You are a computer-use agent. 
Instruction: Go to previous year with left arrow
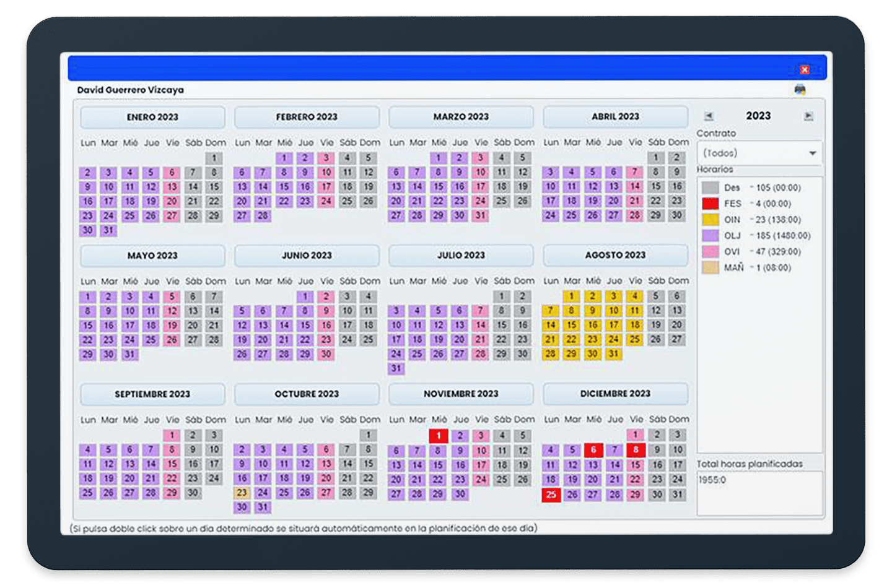pyautogui.click(x=709, y=116)
